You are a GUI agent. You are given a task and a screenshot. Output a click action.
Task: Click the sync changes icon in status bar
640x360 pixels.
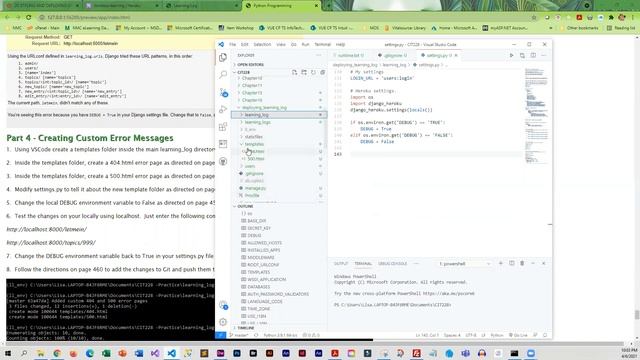pyautogui.click(x=256, y=335)
